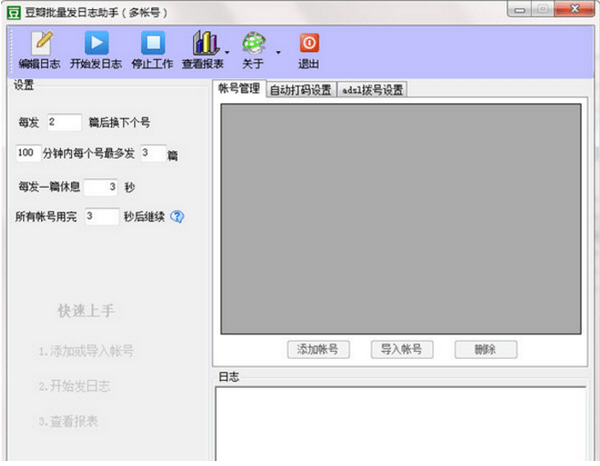Screen dimensions: 600x466
Task: Focus the 所有帐号用完 wait seconds field
Action: coord(102,217)
